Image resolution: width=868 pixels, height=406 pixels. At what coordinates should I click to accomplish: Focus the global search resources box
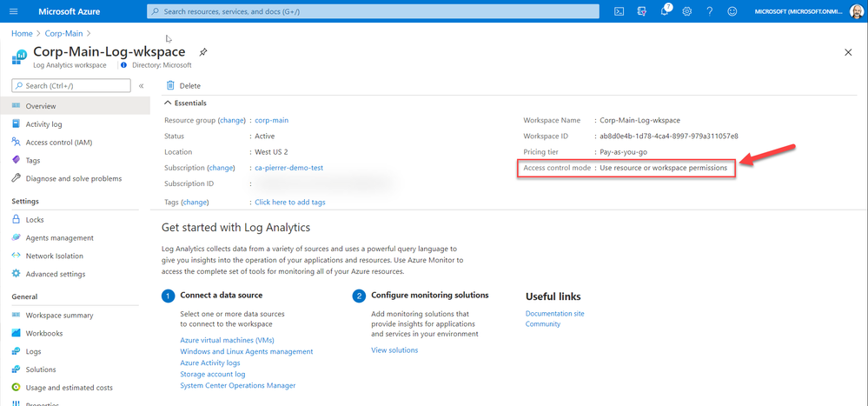point(373,11)
